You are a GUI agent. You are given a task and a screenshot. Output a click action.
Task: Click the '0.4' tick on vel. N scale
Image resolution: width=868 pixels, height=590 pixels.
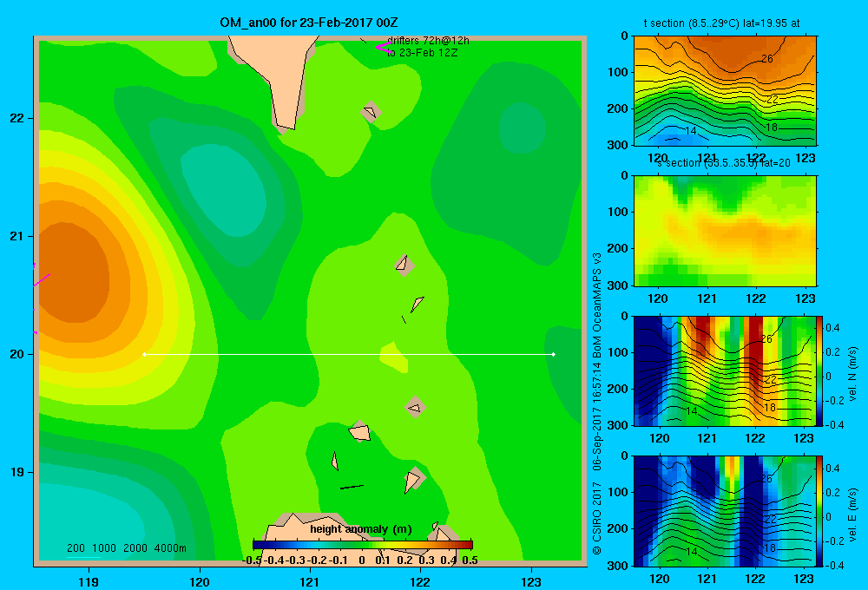(832, 328)
